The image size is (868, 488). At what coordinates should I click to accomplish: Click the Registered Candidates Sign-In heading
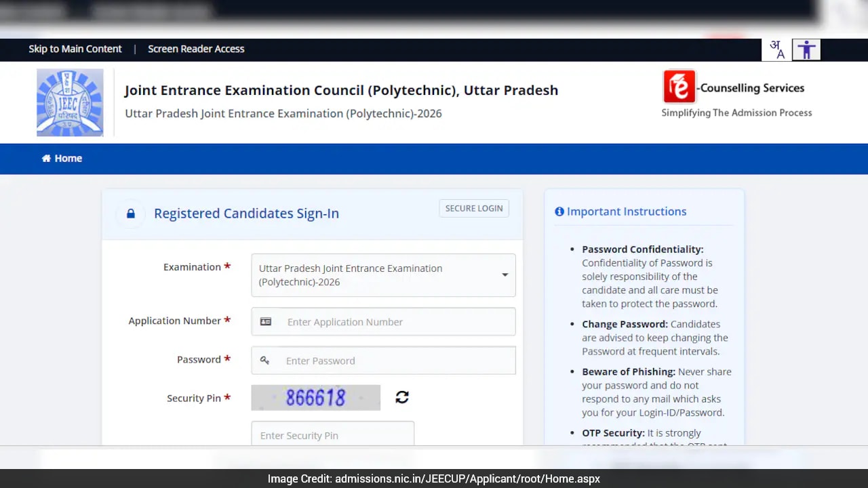(x=246, y=213)
